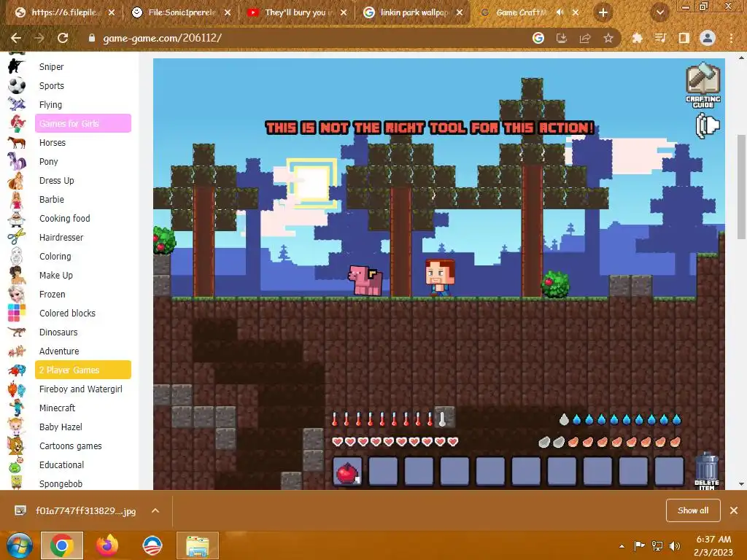The height and width of the screenshot is (560, 747).
Task: Open the Windows Start menu
Action: coord(20,545)
